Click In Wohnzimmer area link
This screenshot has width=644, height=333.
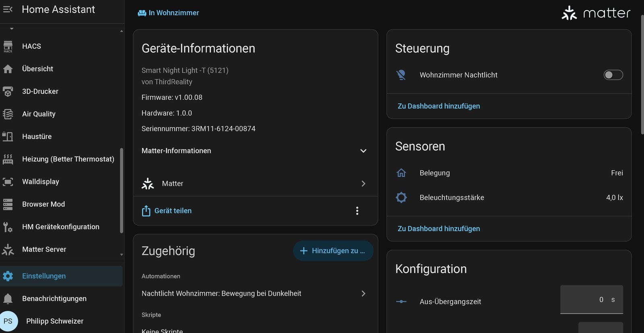(168, 13)
